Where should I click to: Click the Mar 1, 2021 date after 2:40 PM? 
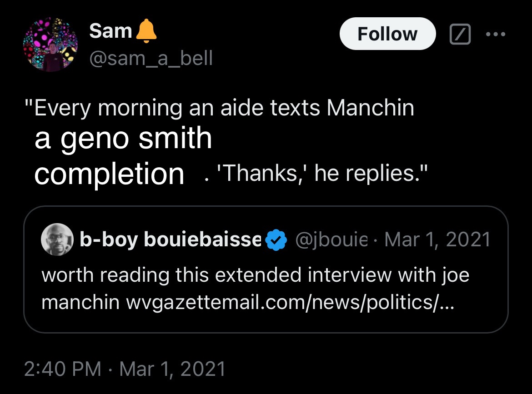click(x=172, y=369)
